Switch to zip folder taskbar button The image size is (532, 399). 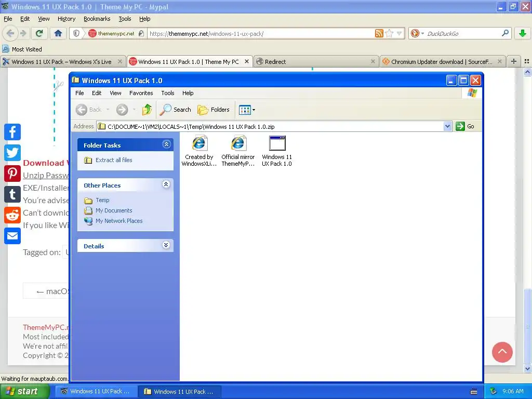click(x=180, y=391)
